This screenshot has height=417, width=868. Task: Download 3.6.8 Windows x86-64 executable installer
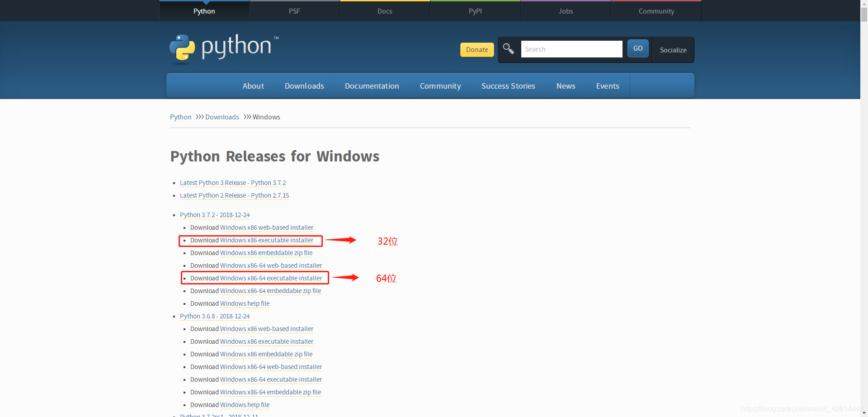point(271,379)
